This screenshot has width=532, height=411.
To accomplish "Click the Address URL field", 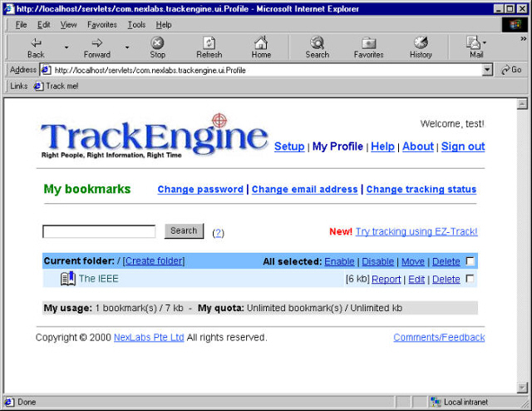I will click(x=268, y=71).
